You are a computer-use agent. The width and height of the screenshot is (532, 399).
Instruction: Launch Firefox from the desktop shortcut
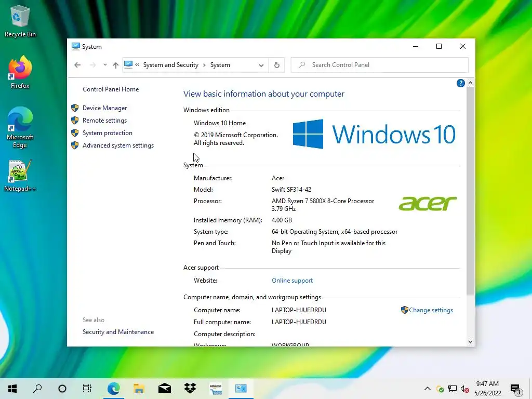pyautogui.click(x=20, y=73)
